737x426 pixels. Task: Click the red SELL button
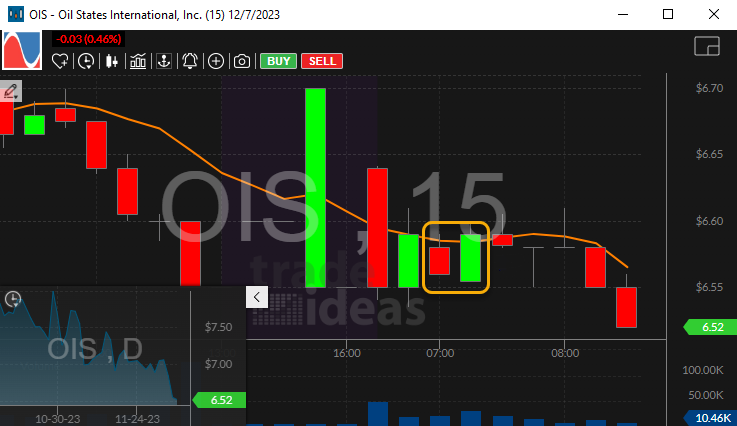(322, 61)
